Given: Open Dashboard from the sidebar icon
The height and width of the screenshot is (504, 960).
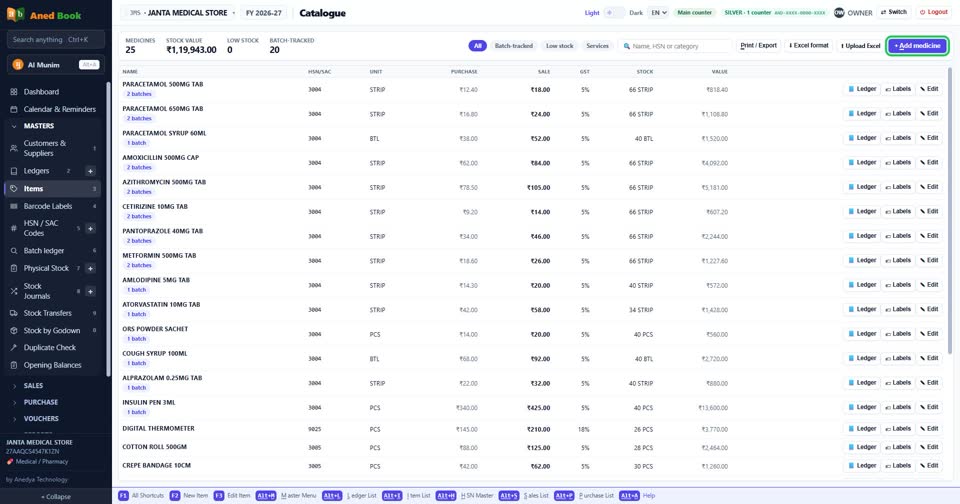Looking at the screenshot, I should [13, 92].
